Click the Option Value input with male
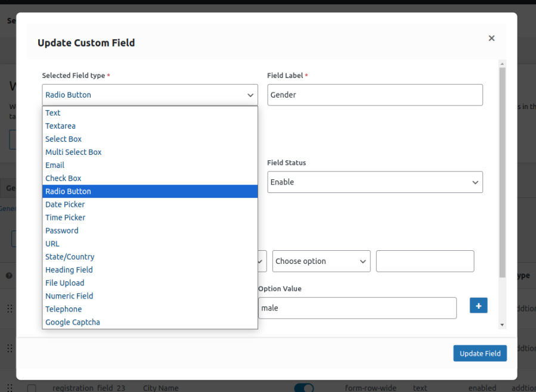The width and height of the screenshot is (536, 392). coord(357,308)
